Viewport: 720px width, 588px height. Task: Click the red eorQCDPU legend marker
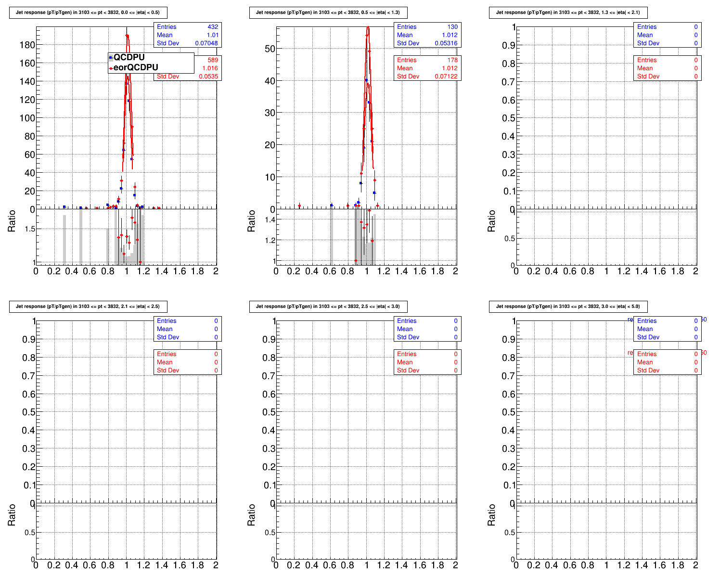point(111,68)
